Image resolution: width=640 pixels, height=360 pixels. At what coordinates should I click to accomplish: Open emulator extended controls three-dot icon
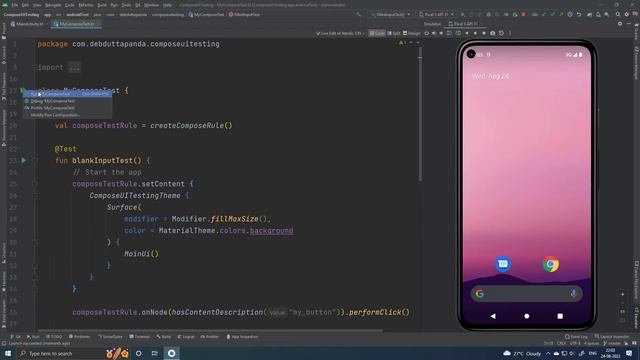click(x=510, y=33)
